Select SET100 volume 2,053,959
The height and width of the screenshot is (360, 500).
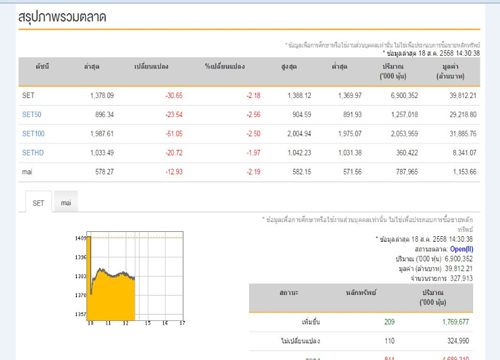tap(404, 134)
